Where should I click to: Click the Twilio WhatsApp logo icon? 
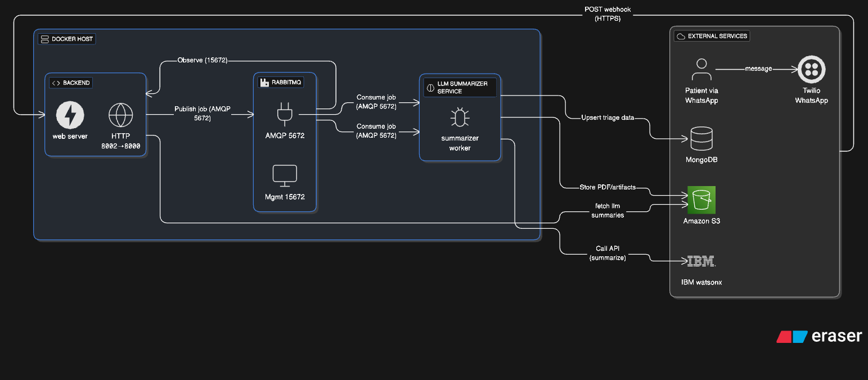tap(811, 70)
